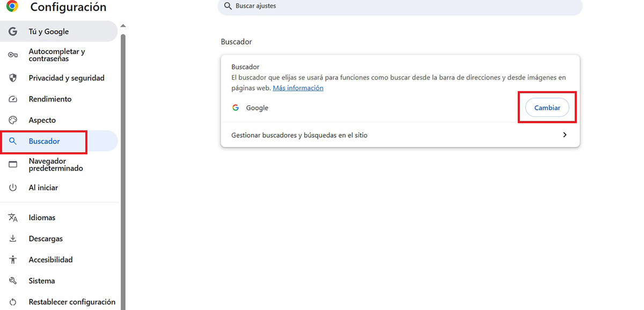Click the download arrow icon for Descargas
The height and width of the screenshot is (310, 644).
click(13, 239)
